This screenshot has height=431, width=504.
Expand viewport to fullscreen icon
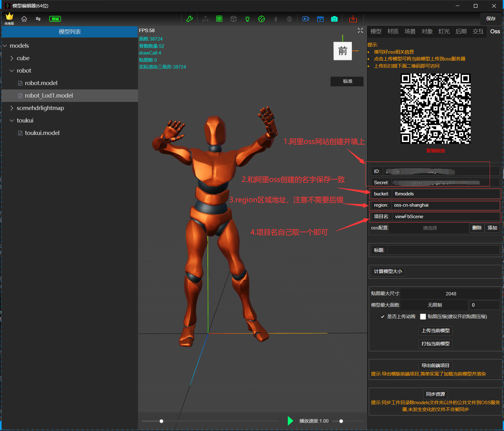360,30
